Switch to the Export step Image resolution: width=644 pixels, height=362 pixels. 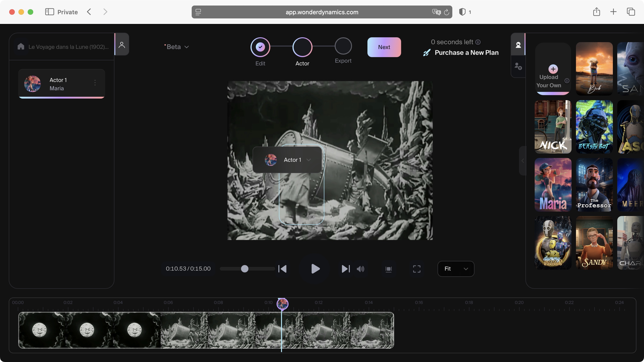pos(343,47)
